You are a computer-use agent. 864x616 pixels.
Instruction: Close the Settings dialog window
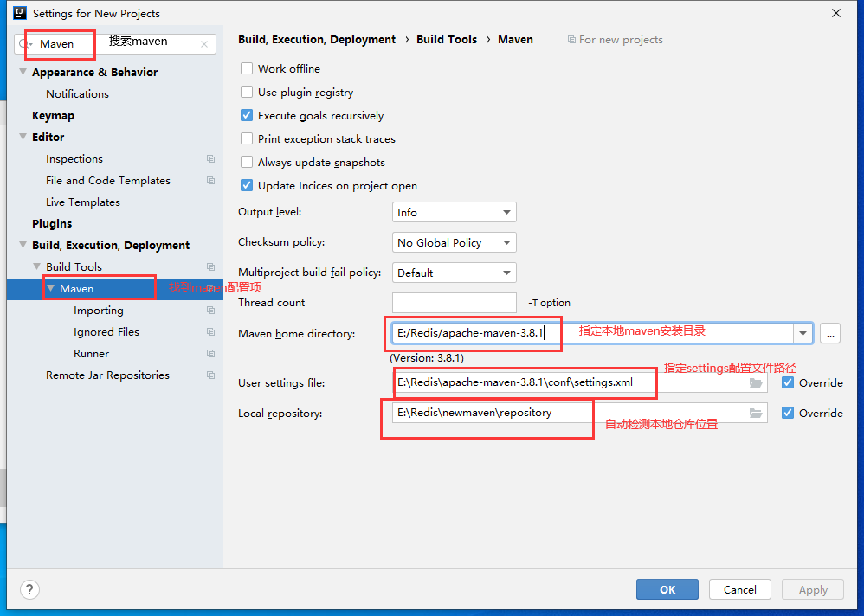(x=836, y=13)
